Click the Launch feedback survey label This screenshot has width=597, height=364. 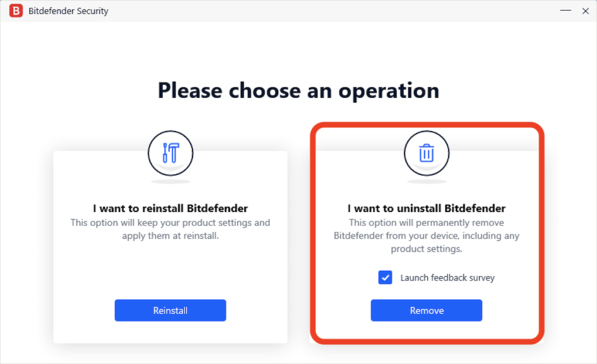click(x=447, y=278)
